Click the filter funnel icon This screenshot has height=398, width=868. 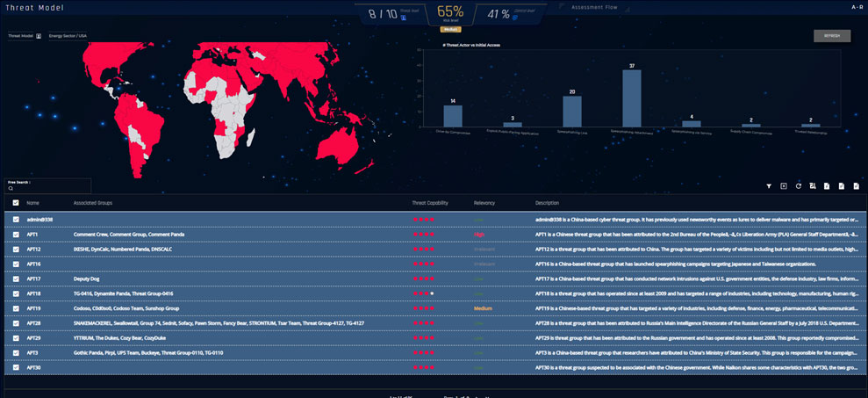[769, 186]
